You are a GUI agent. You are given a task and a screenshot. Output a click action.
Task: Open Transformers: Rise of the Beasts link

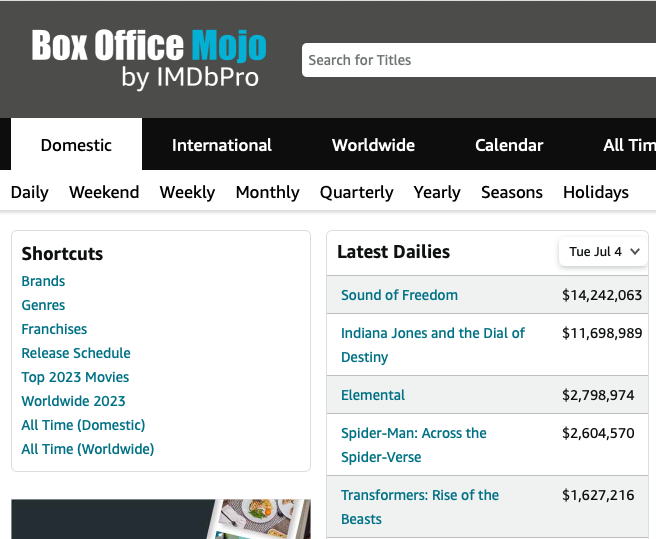pos(420,507)
